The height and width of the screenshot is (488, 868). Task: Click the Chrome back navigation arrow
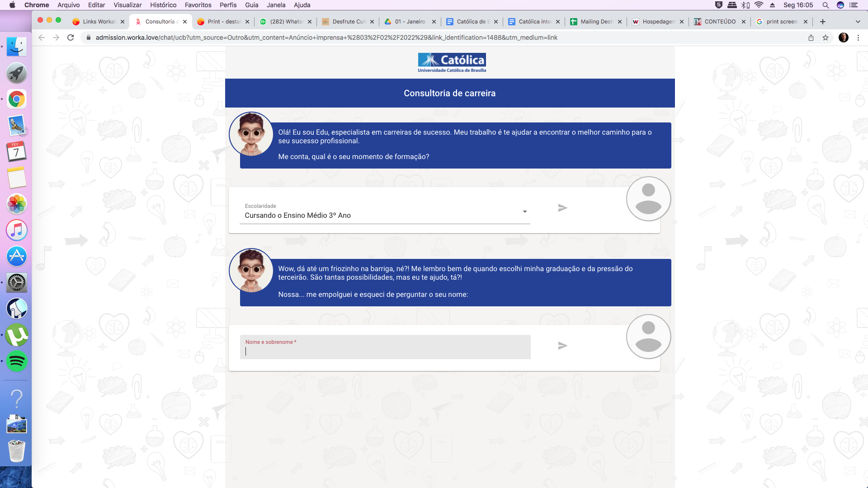coord(41,38)
